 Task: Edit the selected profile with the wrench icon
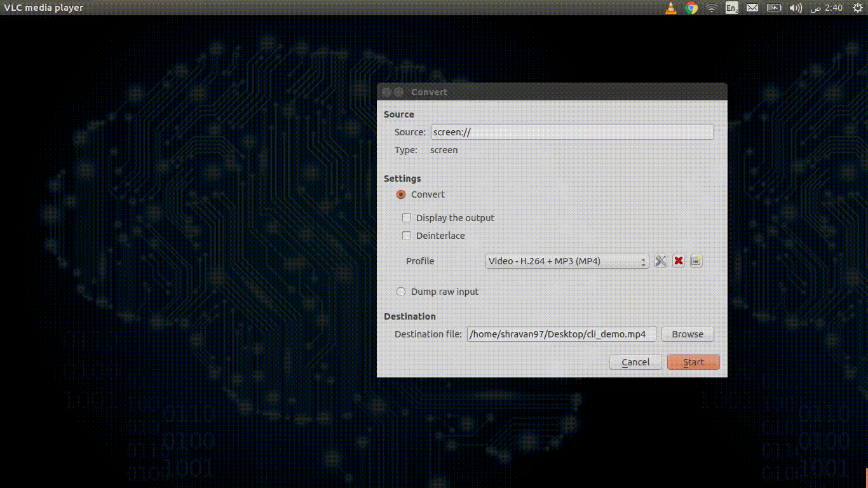[661, 261]
